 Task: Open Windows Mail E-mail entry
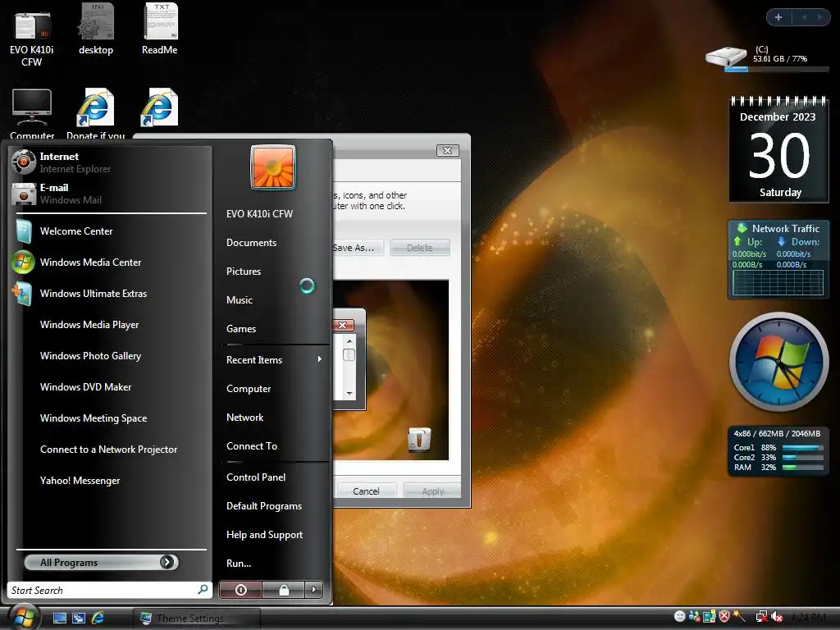tap(110, 194)
